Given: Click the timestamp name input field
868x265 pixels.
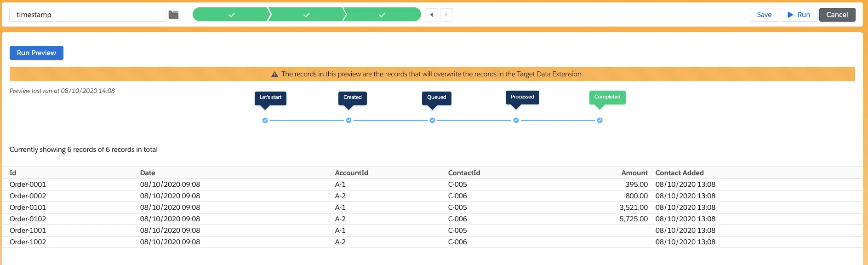Looking at the screenshot, I should pos(87,15).
